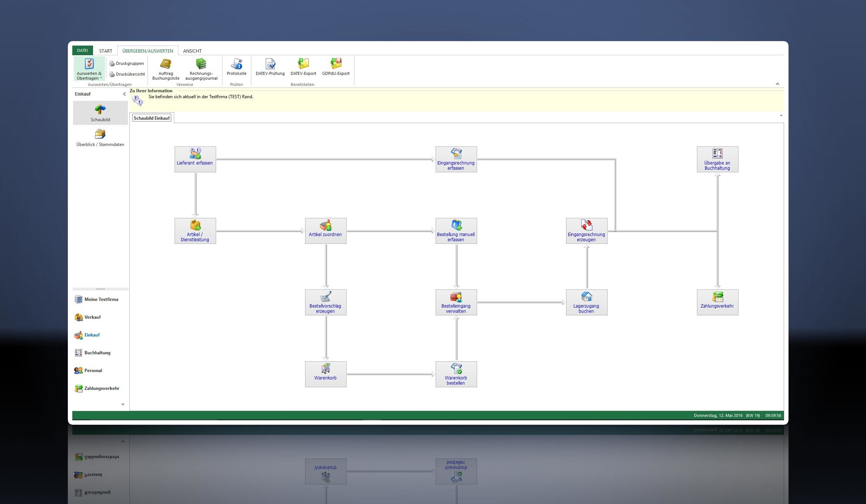866x504 pixels.
Task: Collapse the ribbon with the chevron
Action: [x=777, y=84]
